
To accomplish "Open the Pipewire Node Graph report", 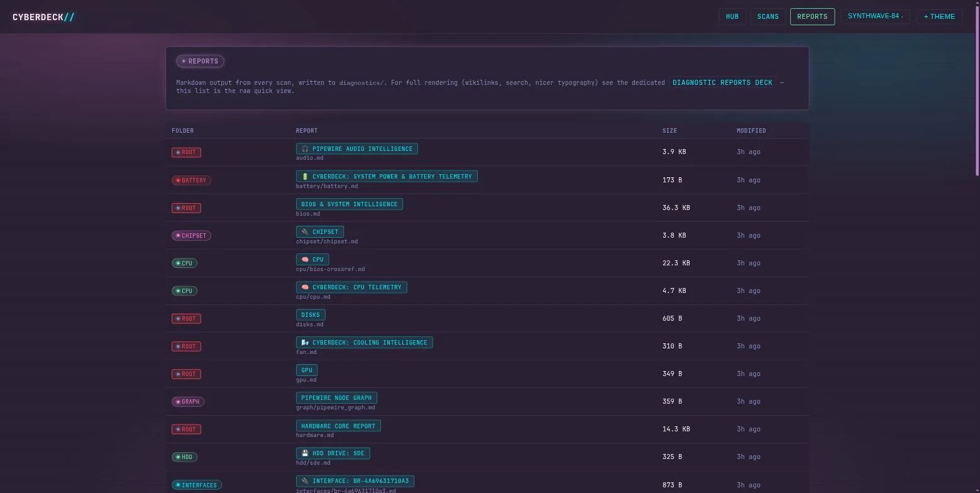I will point(336,398).
